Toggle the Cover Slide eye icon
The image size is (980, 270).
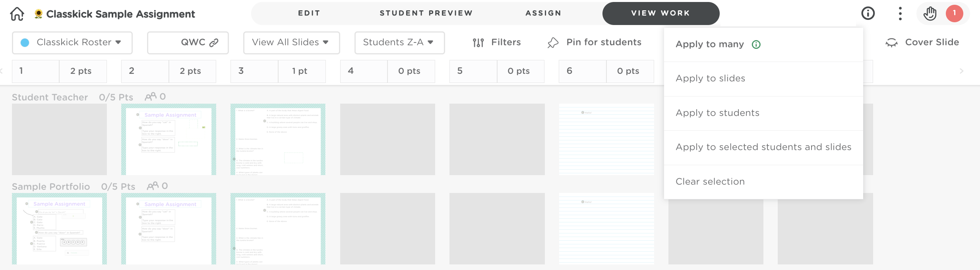891,42
